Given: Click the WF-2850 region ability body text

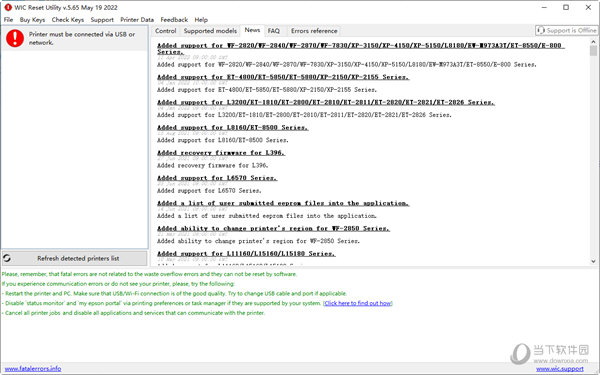Looking at the screenshot, I should click(x=258, y=241).
